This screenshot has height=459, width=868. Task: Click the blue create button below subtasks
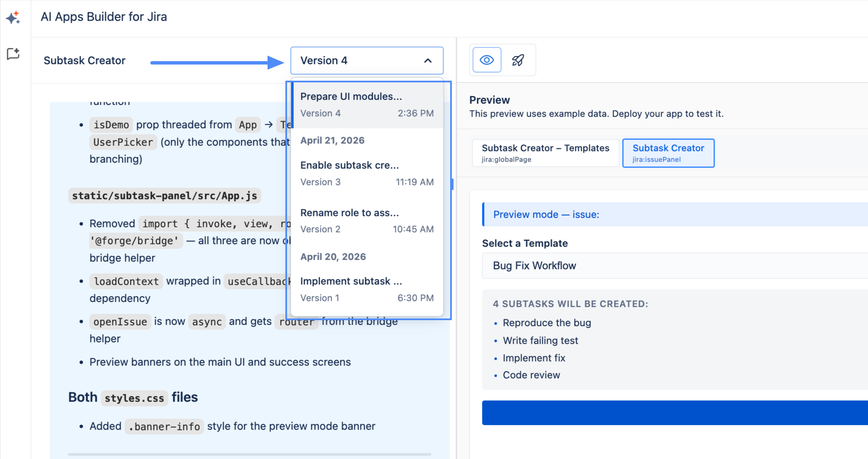[x=674, y=412]
